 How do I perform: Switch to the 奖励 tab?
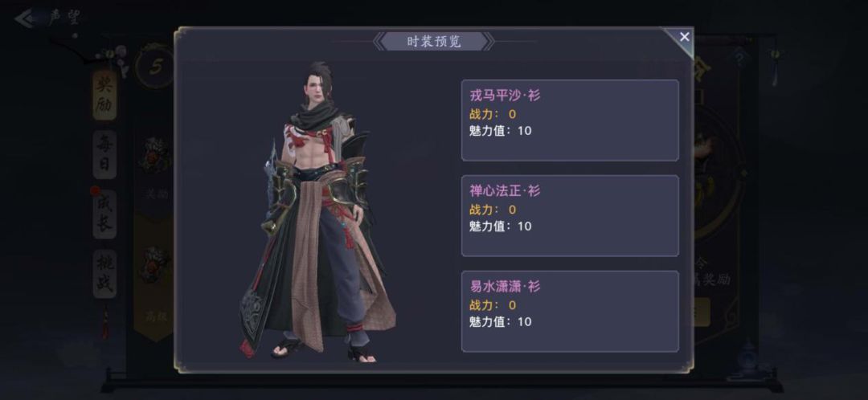104,95
